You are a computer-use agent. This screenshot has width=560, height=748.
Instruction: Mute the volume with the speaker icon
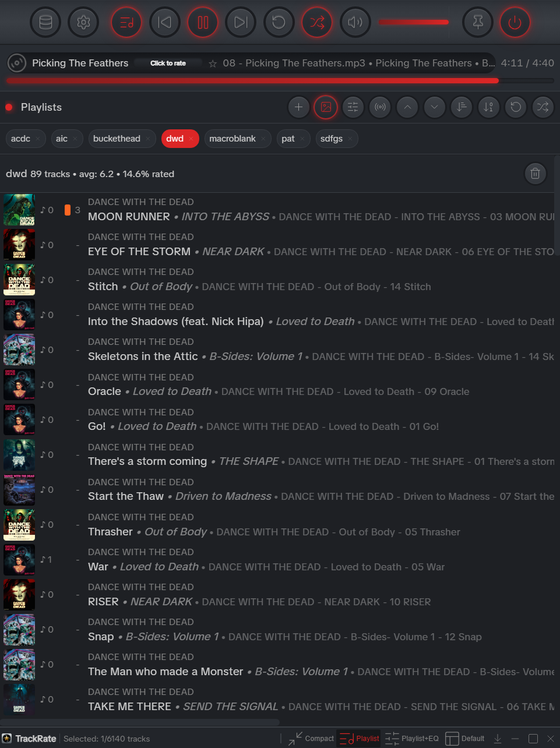pyautogui.click(x=355, y=22)
